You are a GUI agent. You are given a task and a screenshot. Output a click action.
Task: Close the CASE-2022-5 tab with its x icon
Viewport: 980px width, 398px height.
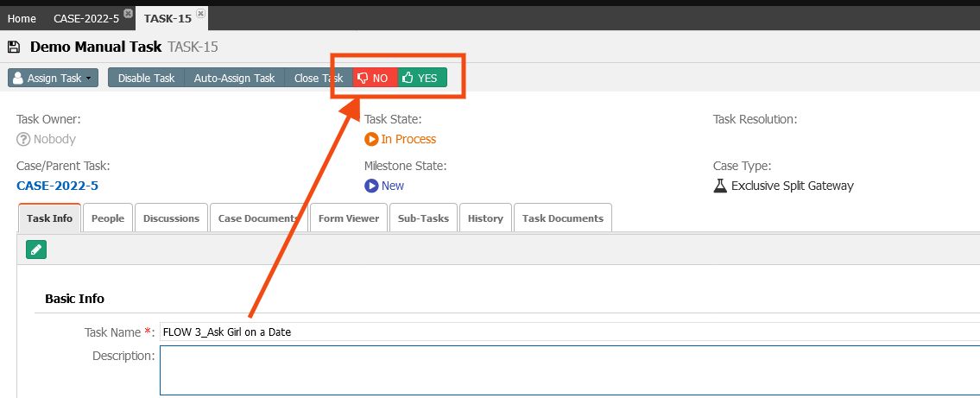pyautogui.click(x=128, y=12)
